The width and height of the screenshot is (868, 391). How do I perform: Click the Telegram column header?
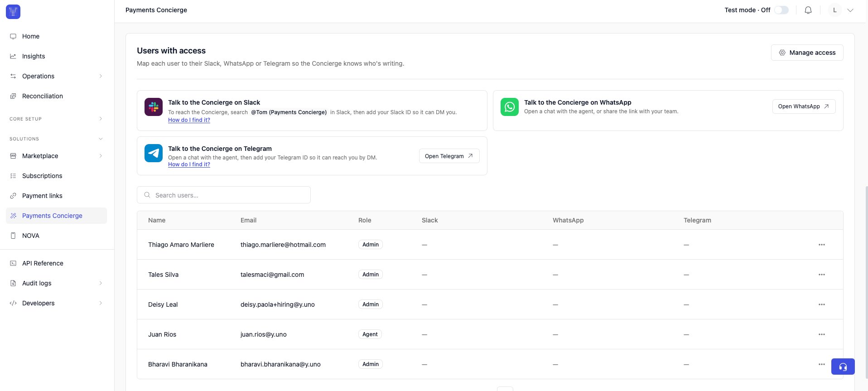[x=697, y=220]
